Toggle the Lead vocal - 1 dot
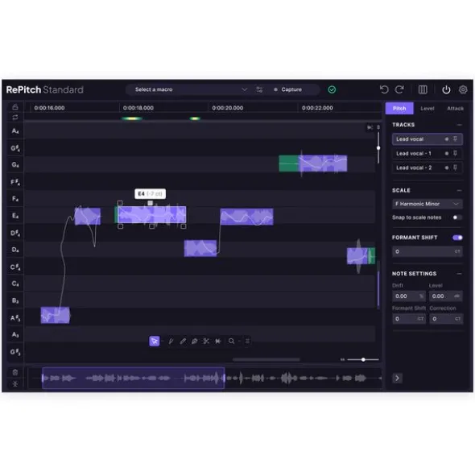The image size is (475, 476). coord(447,153)
